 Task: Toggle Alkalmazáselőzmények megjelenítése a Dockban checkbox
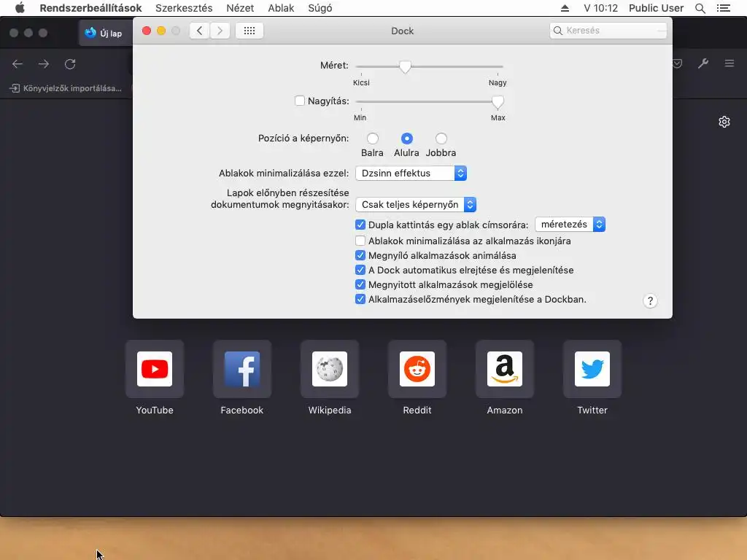[360, 300]
